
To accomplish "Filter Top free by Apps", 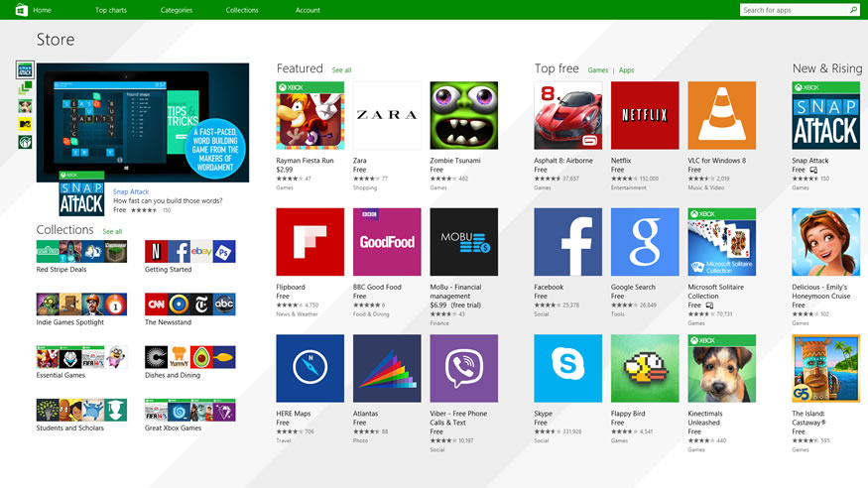I will coord(627,70).
